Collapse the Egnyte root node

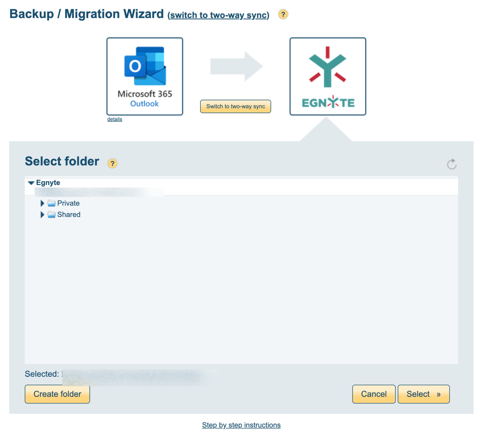pyautogui.click(x=31, y=183)
